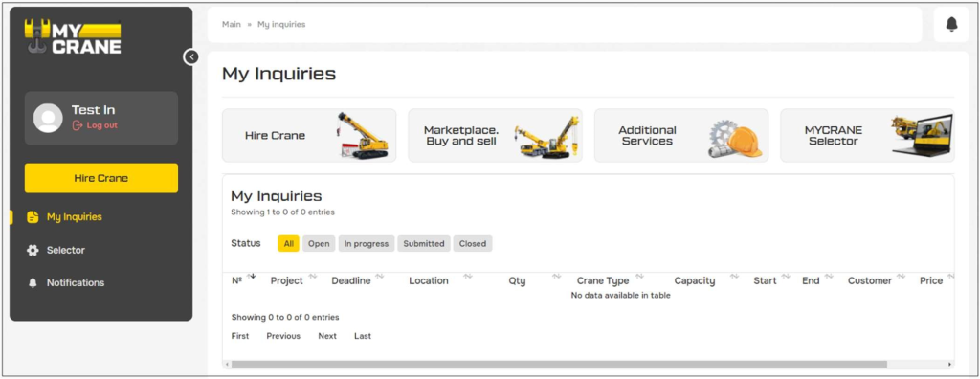Sort by the Qty column arrows
980x379 pixels.
pos(556,276)
